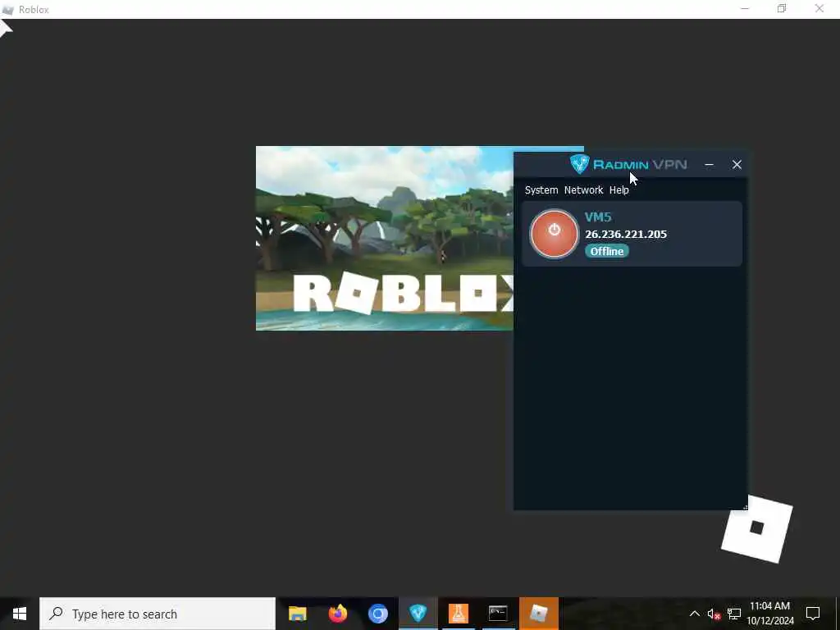
Task: Toggle the Radmin VPN power button
Action: click(554, 234)
